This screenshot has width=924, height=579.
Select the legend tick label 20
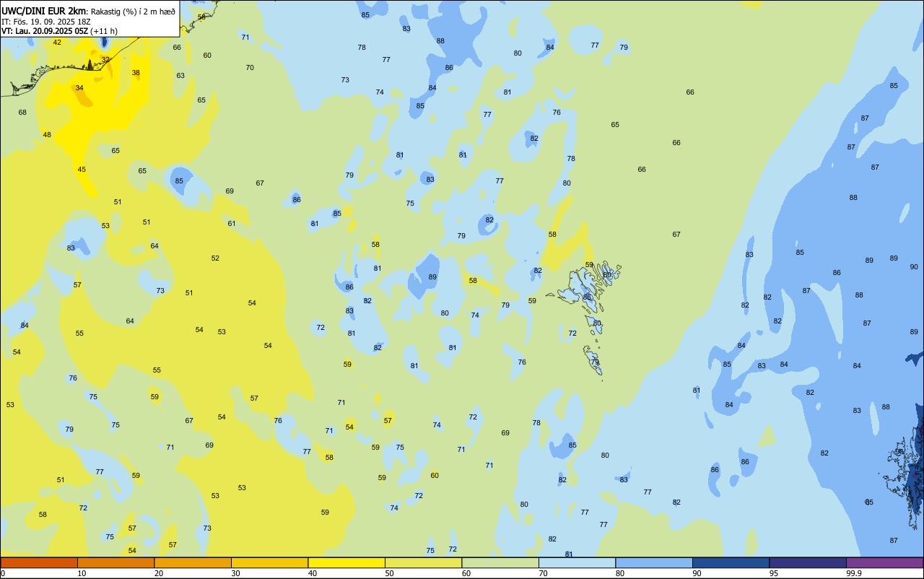[x=159, y=573]
